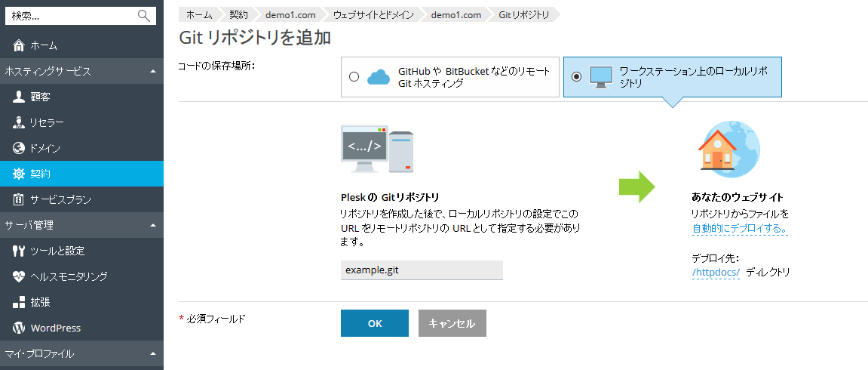Viewport: 868px width, 370px height.
Task: Click the Resellers icon in sidebar
Action: point(20,122)
